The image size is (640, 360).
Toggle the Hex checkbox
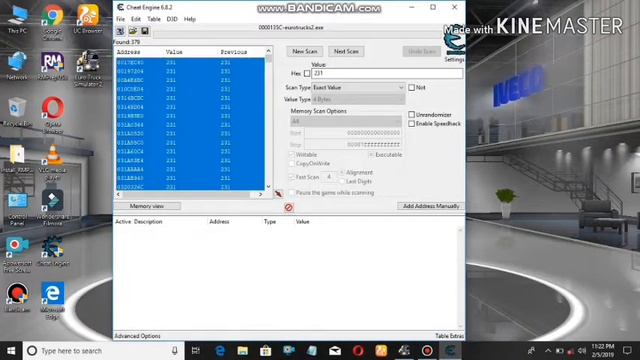(307, 73)
